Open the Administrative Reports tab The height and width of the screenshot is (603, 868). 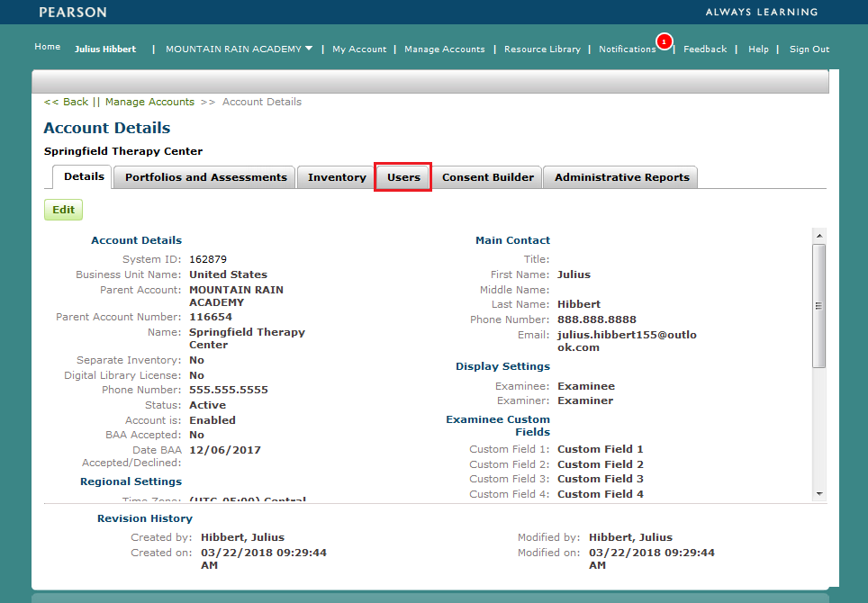[x=621, y=177]
